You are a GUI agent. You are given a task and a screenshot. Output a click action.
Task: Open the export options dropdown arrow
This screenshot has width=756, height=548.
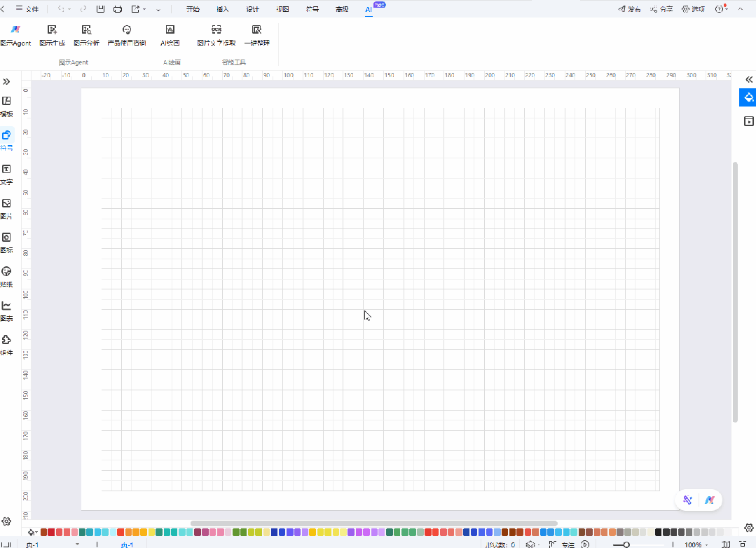coord(144,9)
